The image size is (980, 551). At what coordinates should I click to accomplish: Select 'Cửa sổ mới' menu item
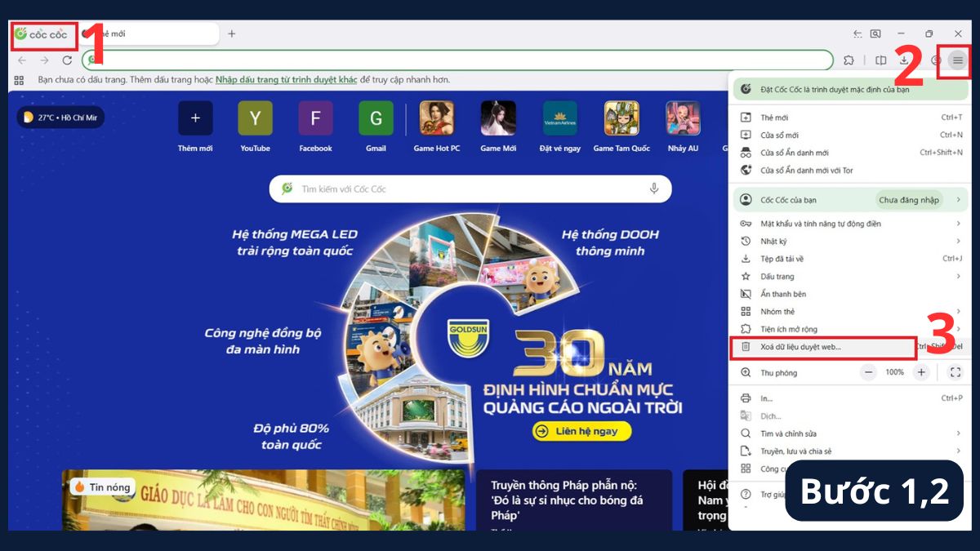point(850,135)
